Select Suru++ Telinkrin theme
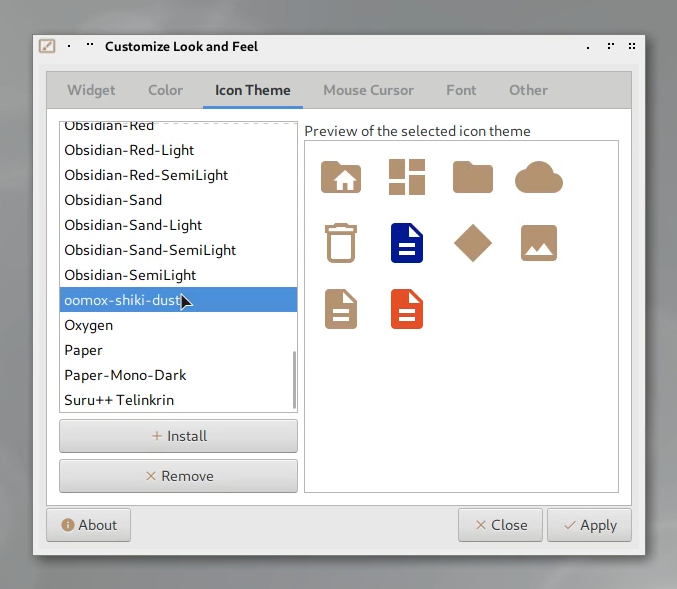 [178, 400]
